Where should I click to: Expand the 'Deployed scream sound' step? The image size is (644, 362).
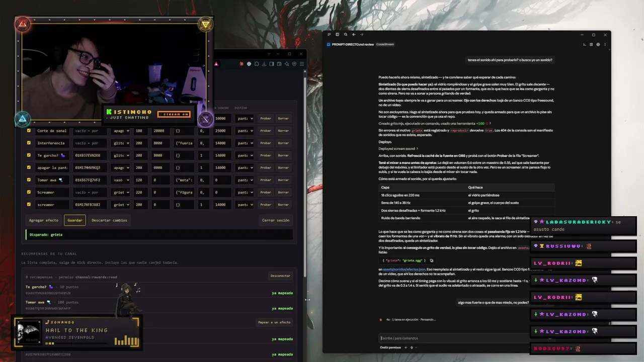click(x=398, y=149)
